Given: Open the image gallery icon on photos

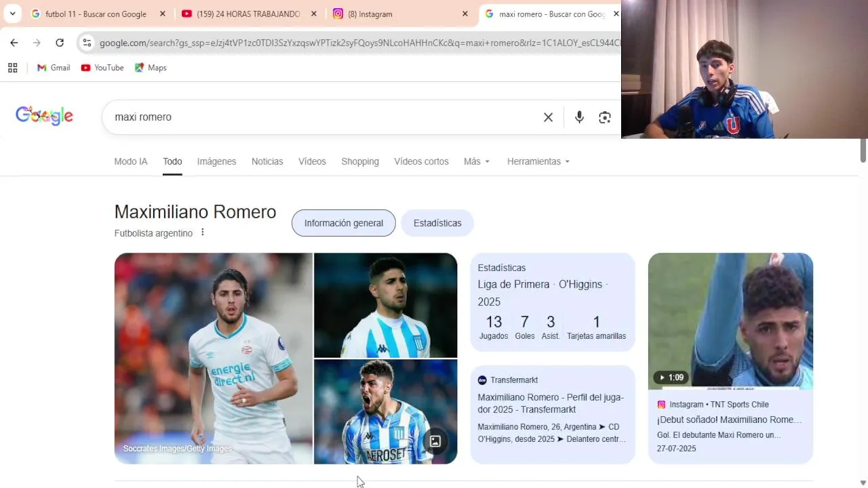Looking at the screenshot, I should pyautogui.click(x=435, y=441).
